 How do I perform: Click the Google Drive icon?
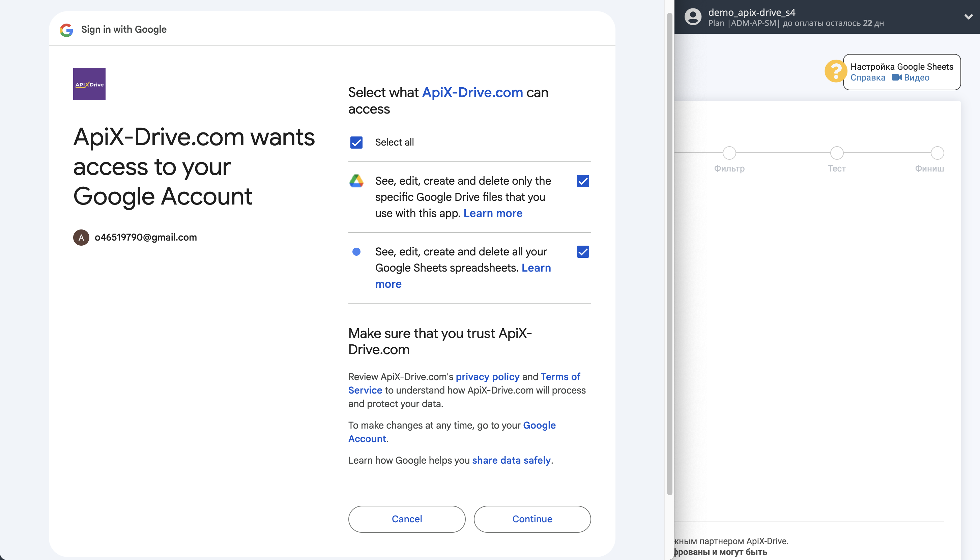[356, 181]
